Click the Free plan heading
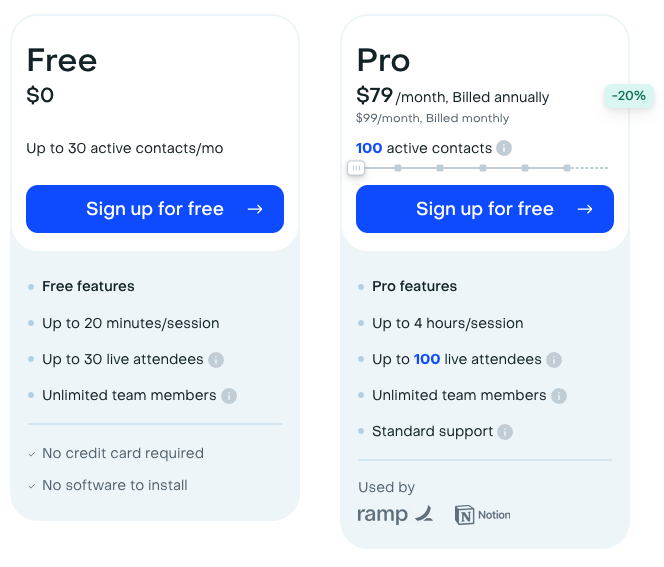 click(62, 60)
